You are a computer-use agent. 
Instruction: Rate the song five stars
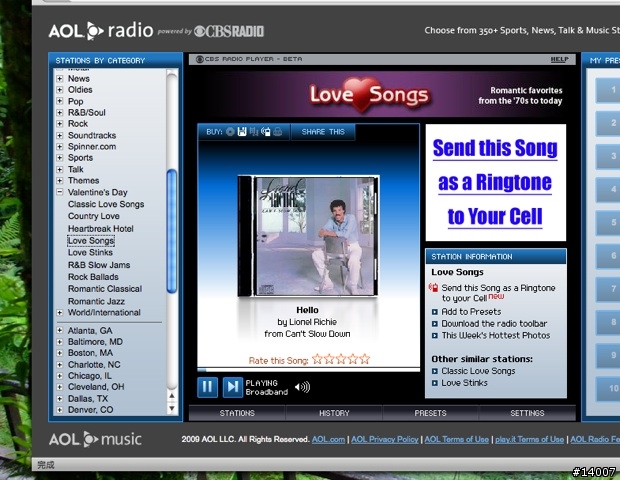(x=365, y=359)
